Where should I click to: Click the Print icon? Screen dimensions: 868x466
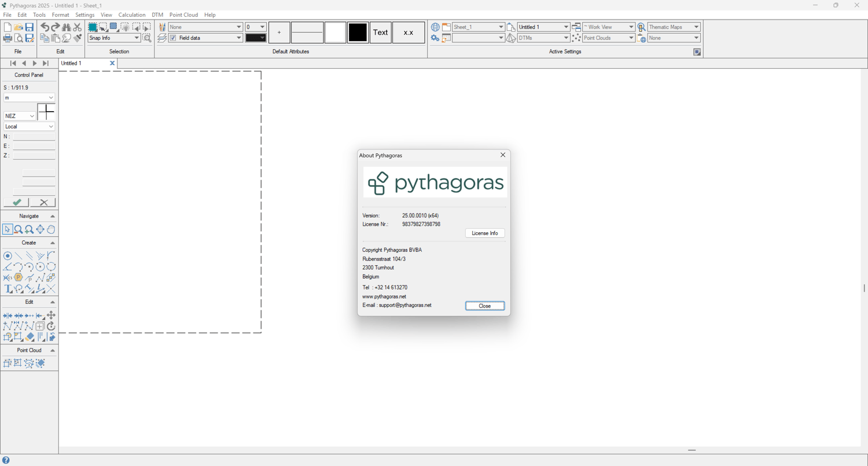click(8, 38)
